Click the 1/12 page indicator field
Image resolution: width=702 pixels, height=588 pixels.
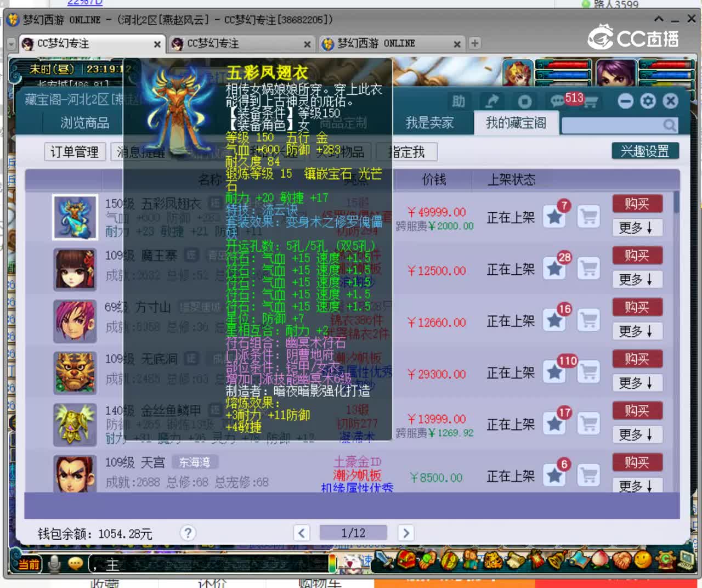(x=353, y=533)
